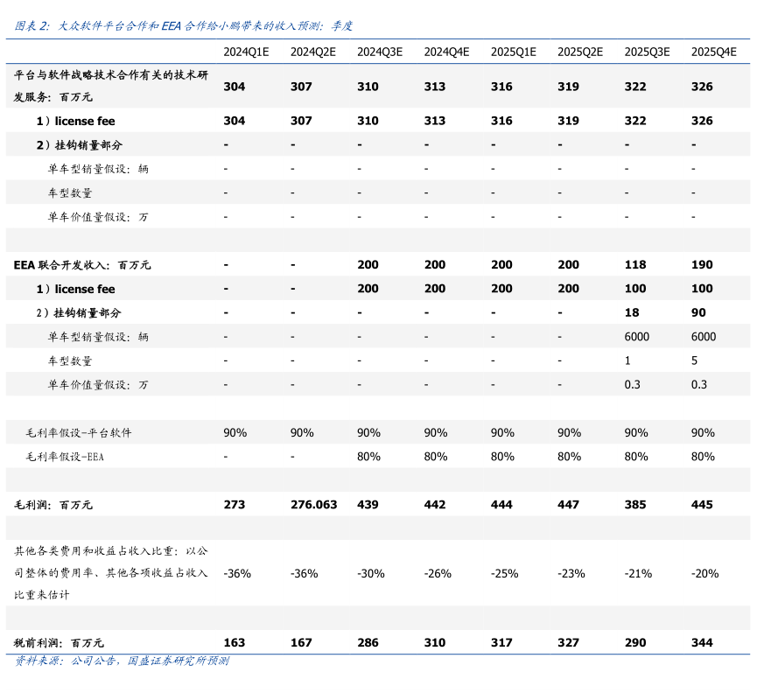Select gross profit value 276.063

(314, 505)
